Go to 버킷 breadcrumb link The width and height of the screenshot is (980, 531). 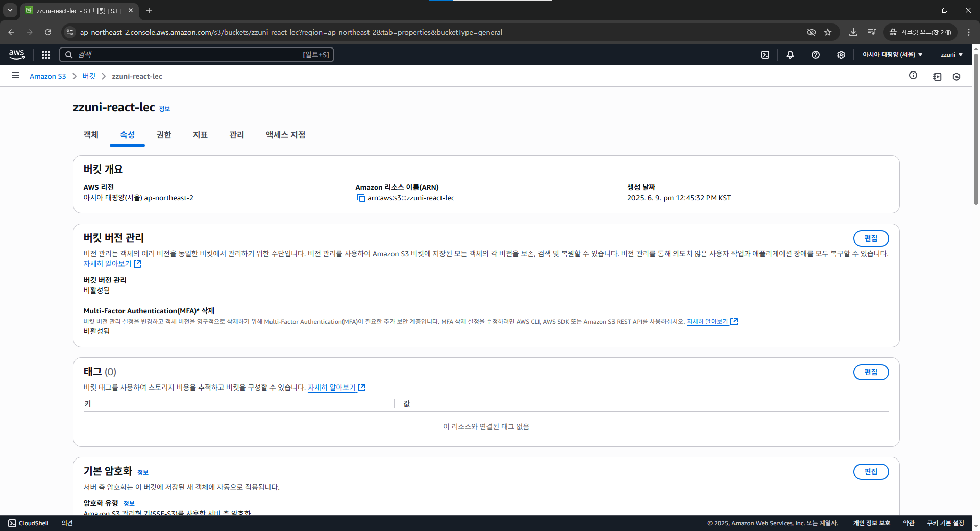click(89, 76)
